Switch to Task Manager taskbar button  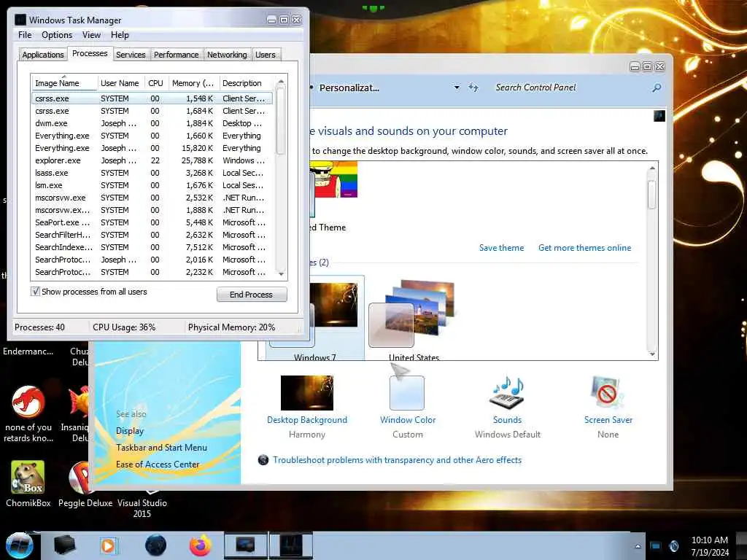291,545
